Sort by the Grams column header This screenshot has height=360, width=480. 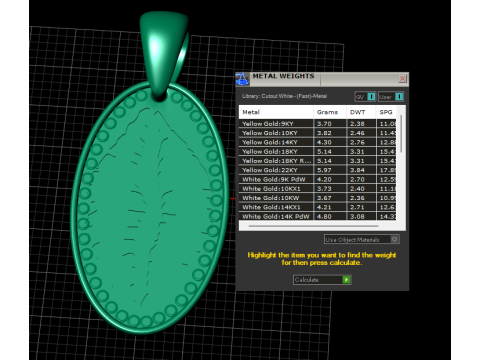330,112
